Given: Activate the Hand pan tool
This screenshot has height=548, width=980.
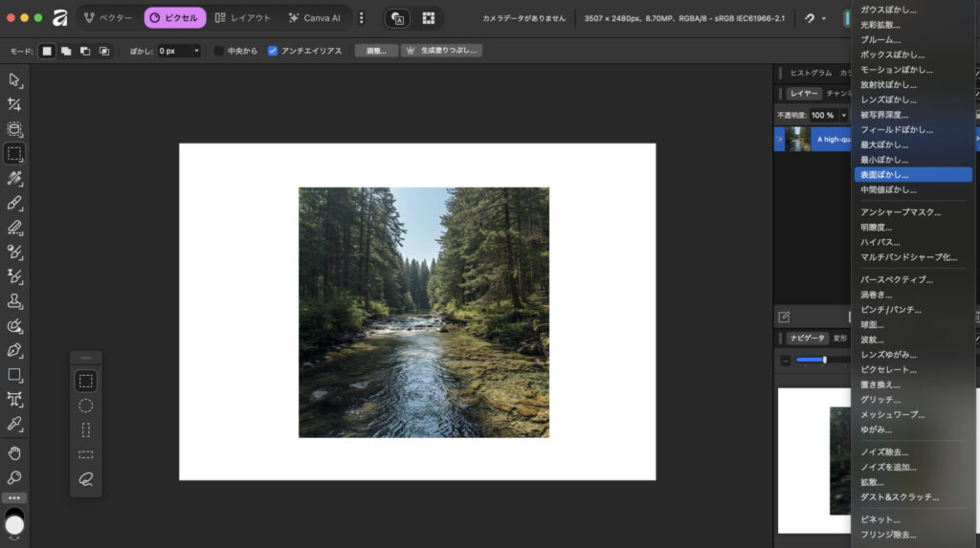Looking at the screenshot, I should tap(14, 452).
